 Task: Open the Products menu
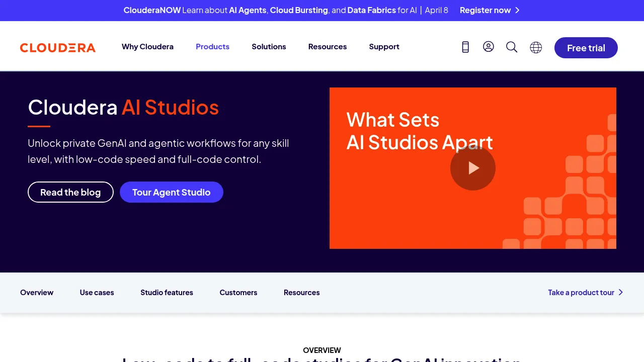[212, 47]
